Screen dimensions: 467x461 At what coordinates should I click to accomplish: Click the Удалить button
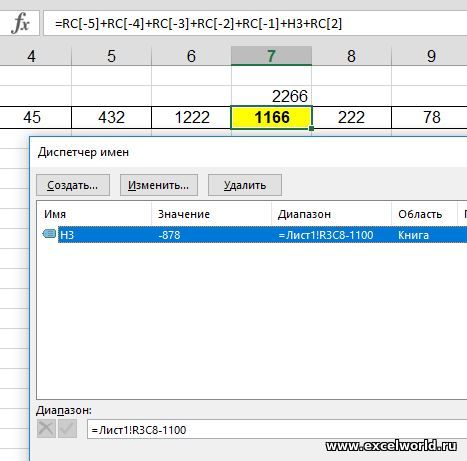(x=245, y=185)
